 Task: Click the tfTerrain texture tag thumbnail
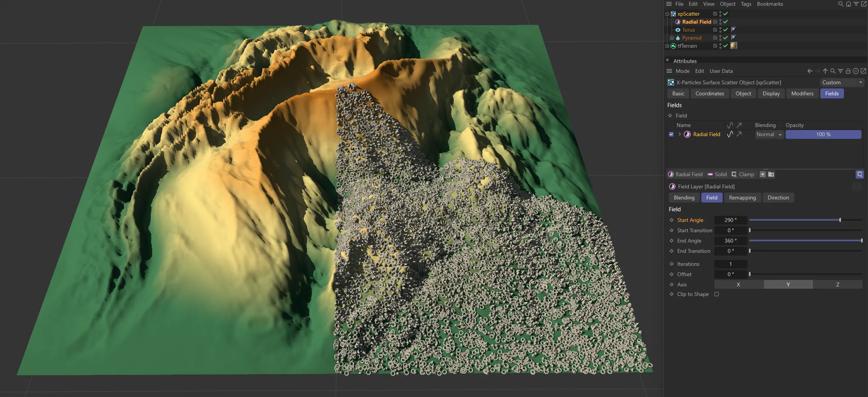pos(734,46)
